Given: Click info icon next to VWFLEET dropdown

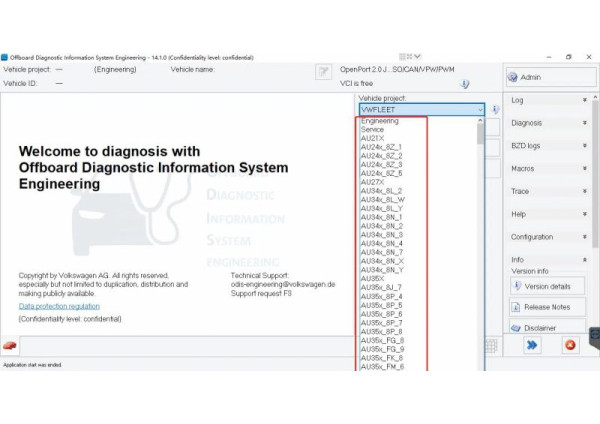Looking at the screenshot, I should [x=495, y=109].
